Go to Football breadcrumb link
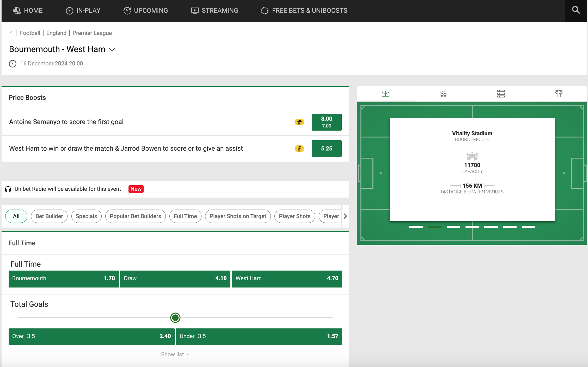Viewport: 588px width, 367px height. coord(30,33)
